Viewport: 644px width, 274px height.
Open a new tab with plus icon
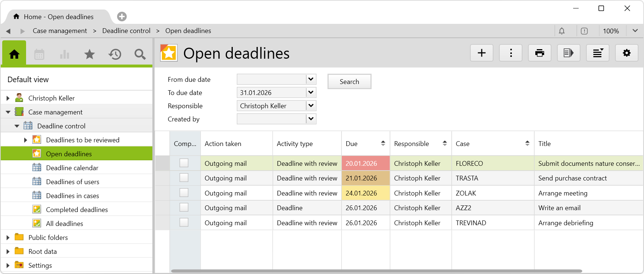coord(122,17)
